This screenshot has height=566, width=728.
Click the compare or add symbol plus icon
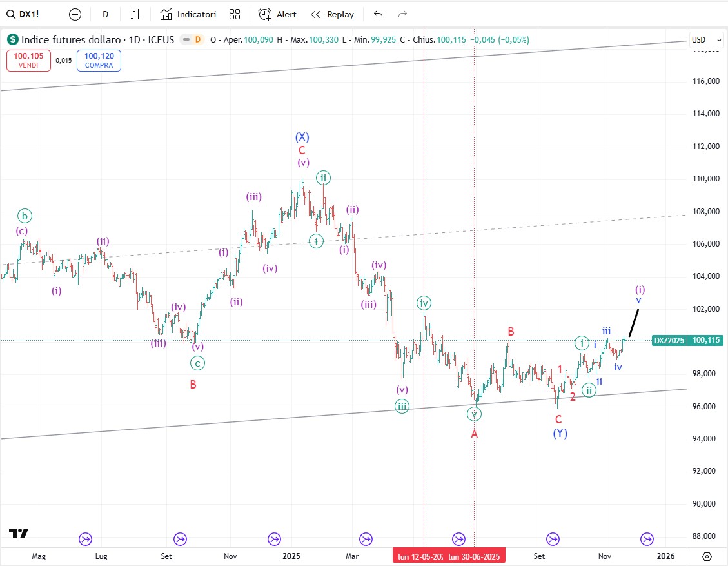tap(75, 14)
